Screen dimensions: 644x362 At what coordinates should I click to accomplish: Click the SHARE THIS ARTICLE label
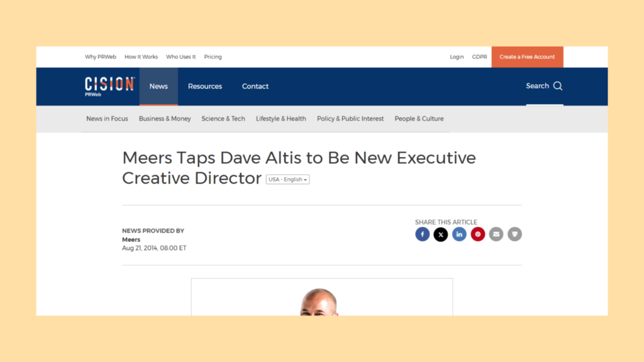point(446,222)
